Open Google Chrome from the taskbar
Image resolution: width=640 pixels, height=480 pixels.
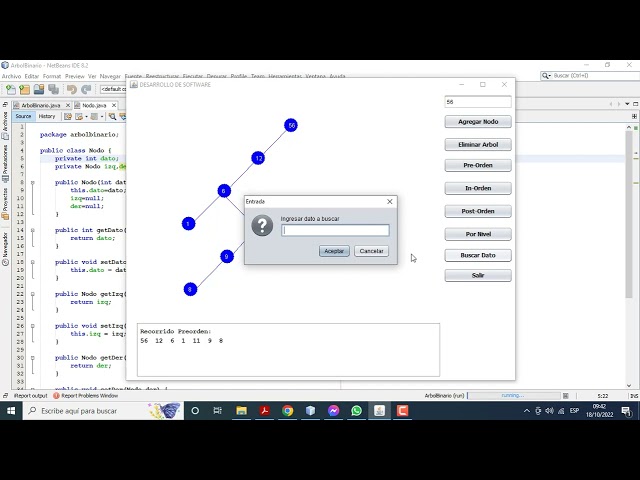point(287,411)
